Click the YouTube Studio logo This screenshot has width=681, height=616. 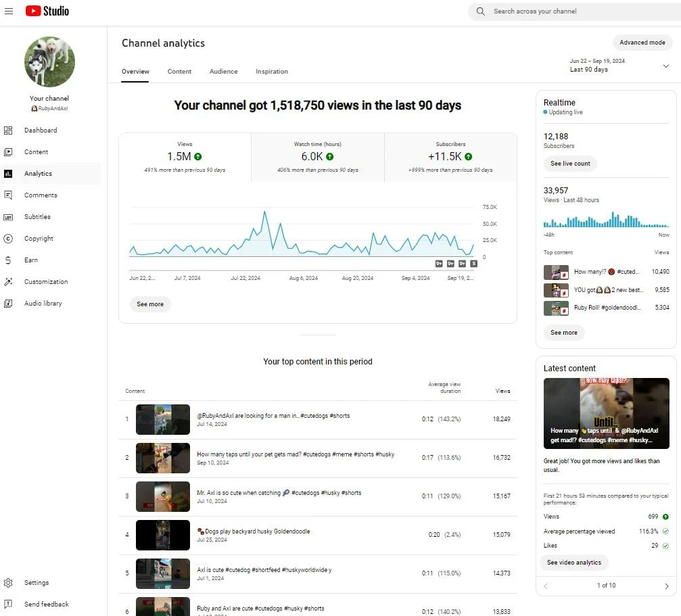[47, 11]
